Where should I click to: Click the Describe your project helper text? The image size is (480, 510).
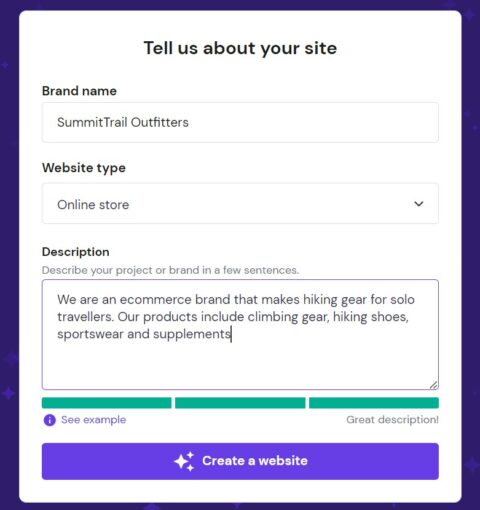click(x=170, y=270)
